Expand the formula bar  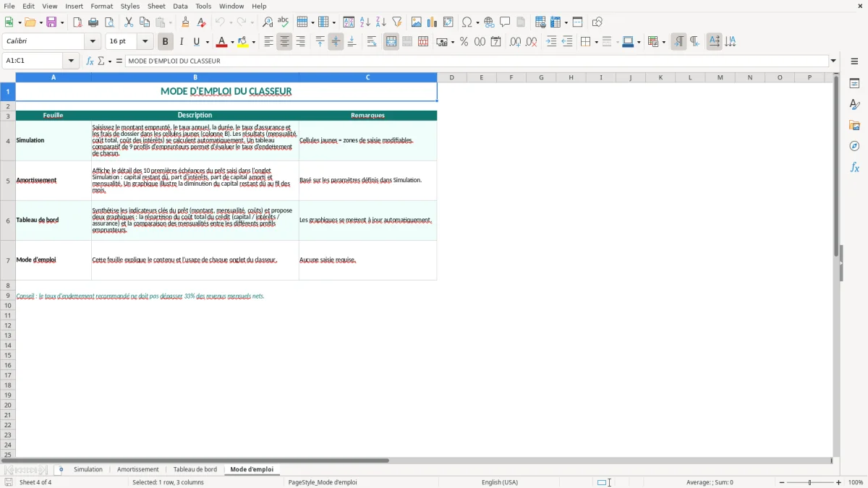833,61
